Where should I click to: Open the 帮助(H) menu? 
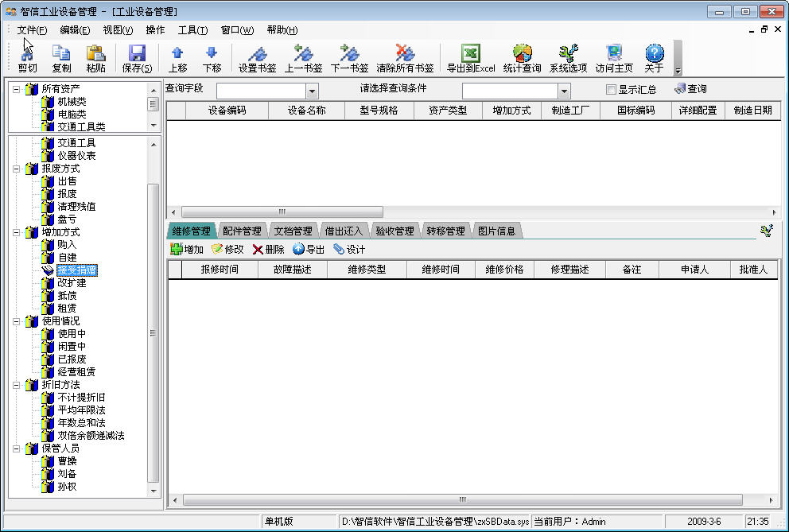(282, 30)
